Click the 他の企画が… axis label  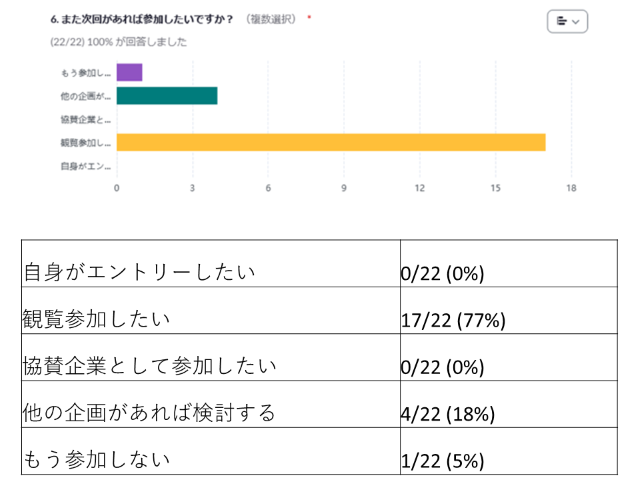click(x=85, y=96)
